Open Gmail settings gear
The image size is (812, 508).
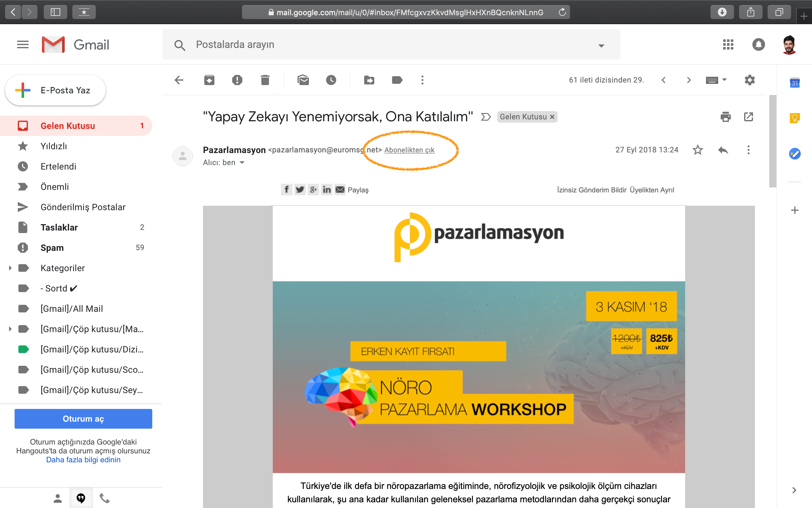750,80
